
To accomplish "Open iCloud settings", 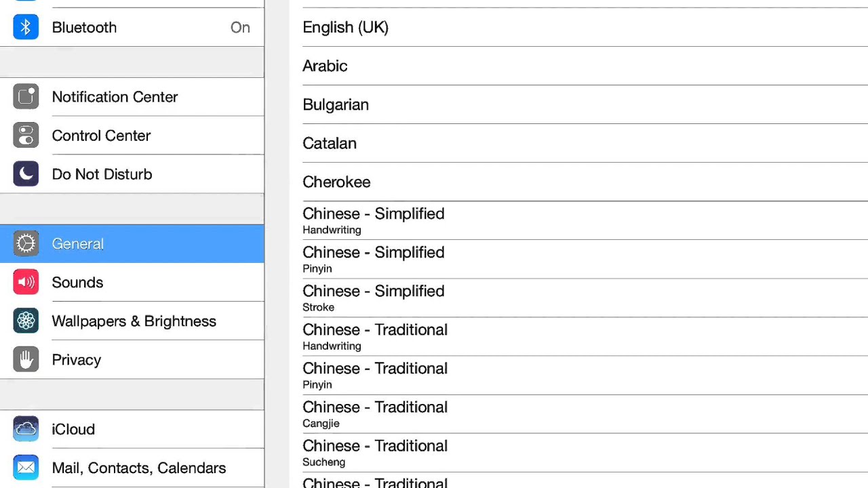I will pyautogui.click(x=132, y=429).
